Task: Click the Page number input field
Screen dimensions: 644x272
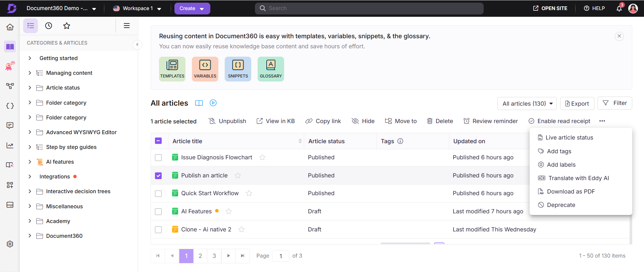Action: pos(281,256)
